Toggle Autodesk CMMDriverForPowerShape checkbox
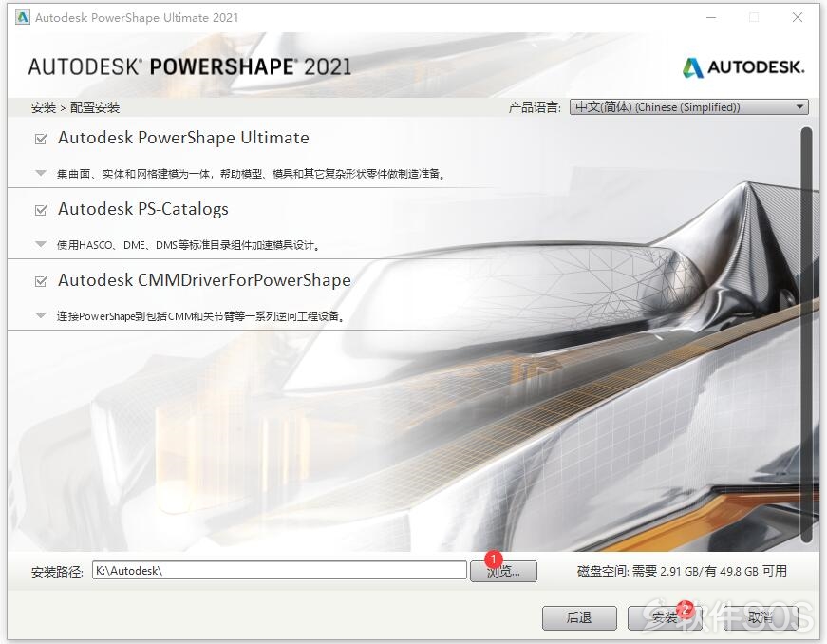Viewport: 827px width, 644px height. 41,281
